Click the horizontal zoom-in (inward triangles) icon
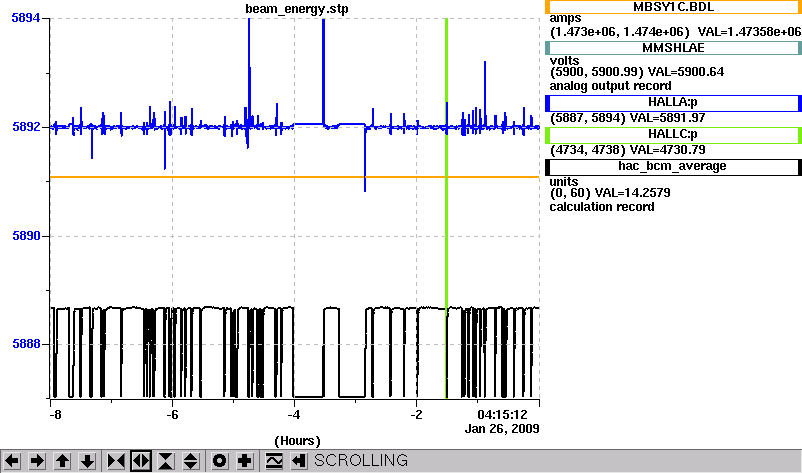This screenshot has width=802, height=473. [116, 461]
